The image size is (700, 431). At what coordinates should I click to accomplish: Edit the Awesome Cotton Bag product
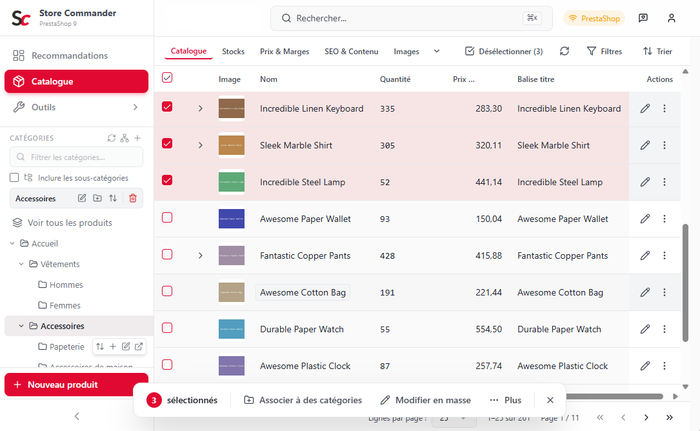(x=645, y=292)
